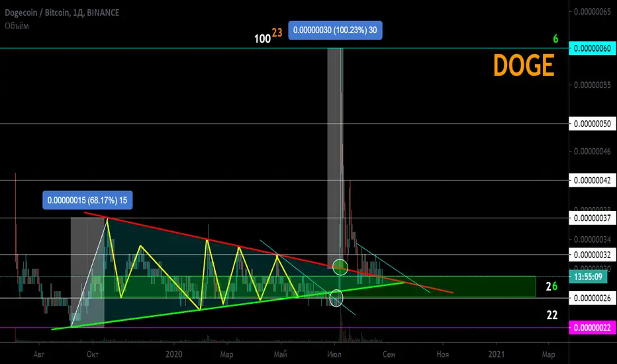Select the 0.00000032 price level label
617x364 pixels.
(x=593, y=255)
